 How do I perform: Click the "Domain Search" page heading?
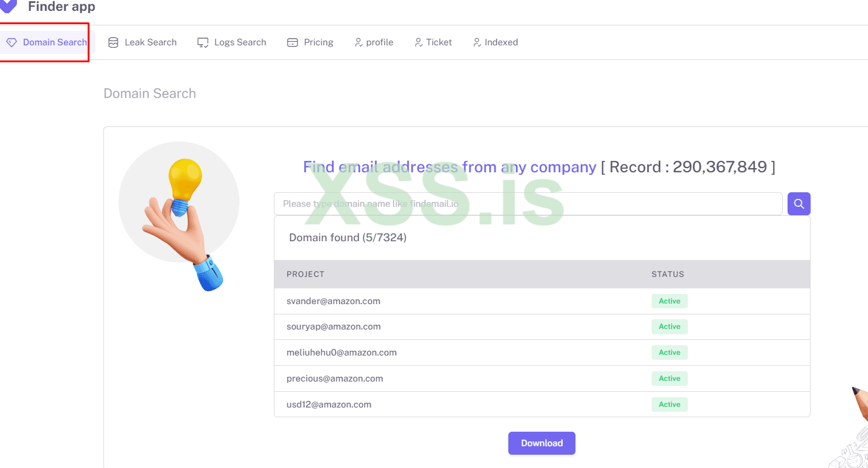coord(150,94)
